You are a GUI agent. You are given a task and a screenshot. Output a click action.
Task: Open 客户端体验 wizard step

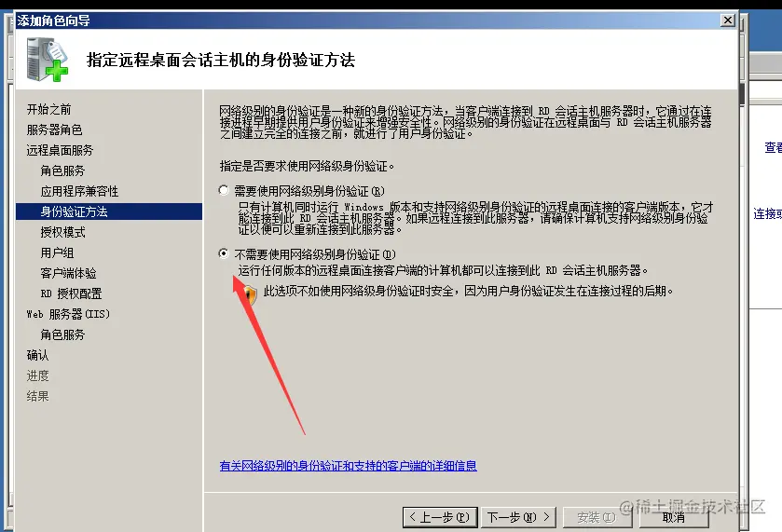(x=68, y=273)
